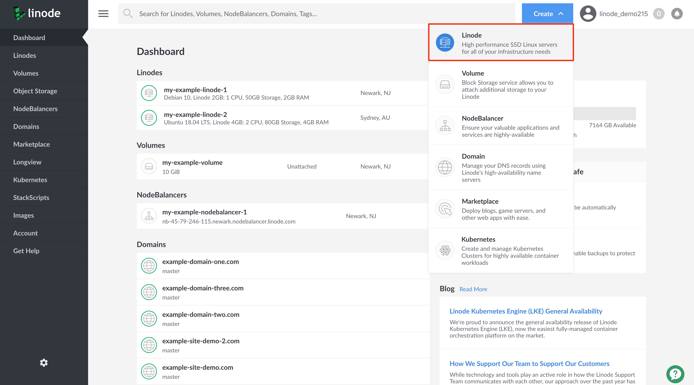Open the example-domain-one.com link

pyautogui.click(x=200, y=262)
